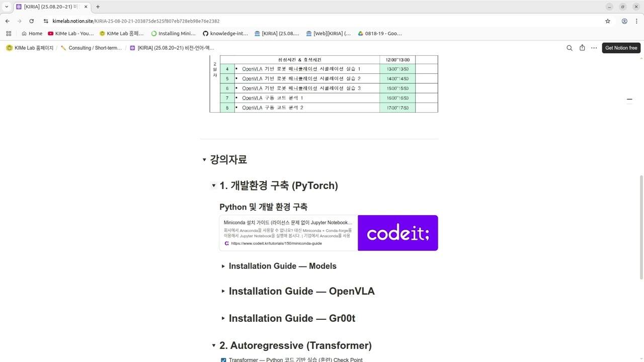Close the [KIRIA] browser tab
Image resolution: width=644 pixels, height=362 pixels.
point(85,7)
